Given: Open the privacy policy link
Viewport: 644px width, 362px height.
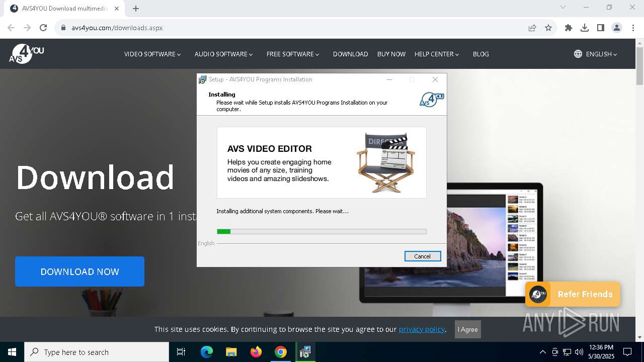Looking at the screenshot, I should [x=422, y=329].
